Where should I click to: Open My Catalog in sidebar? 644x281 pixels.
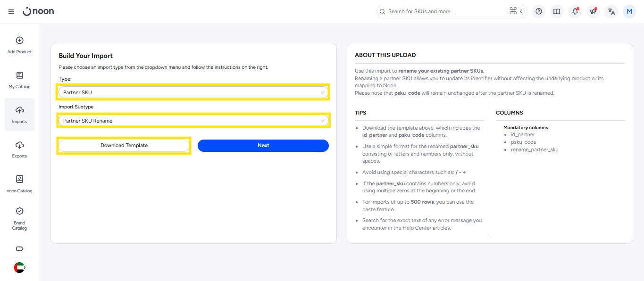[19, 80]
